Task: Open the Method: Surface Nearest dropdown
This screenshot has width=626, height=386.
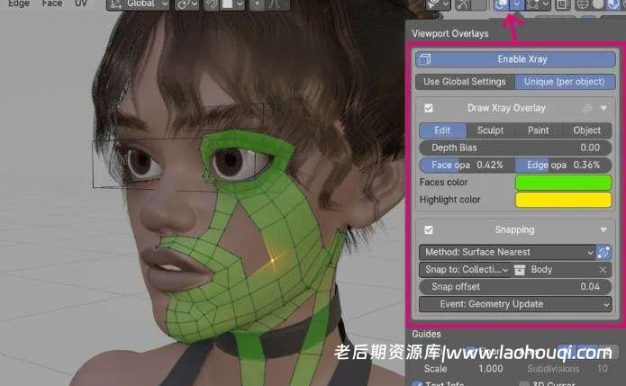Action: [507, 252]
